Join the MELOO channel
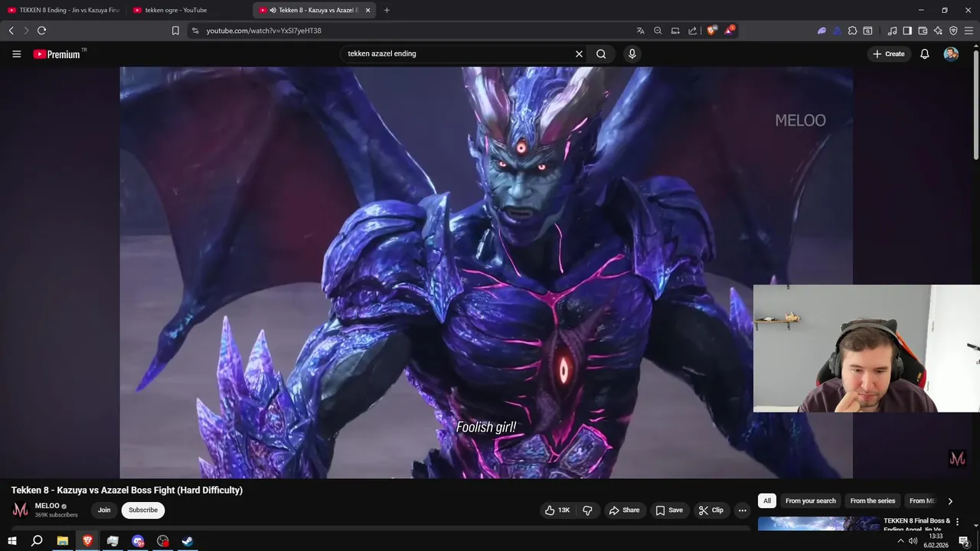The height and width of the screenshot is (551, 980). [x=104, y=510]
